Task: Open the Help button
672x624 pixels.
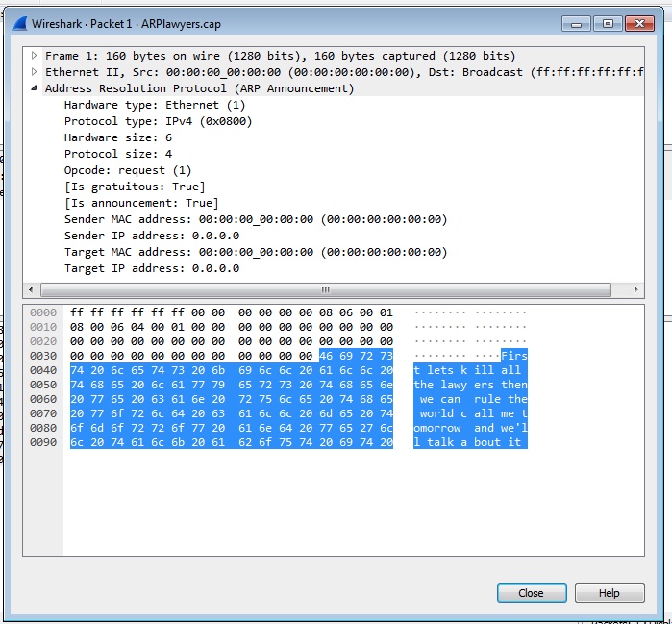Action: point(609,593)
